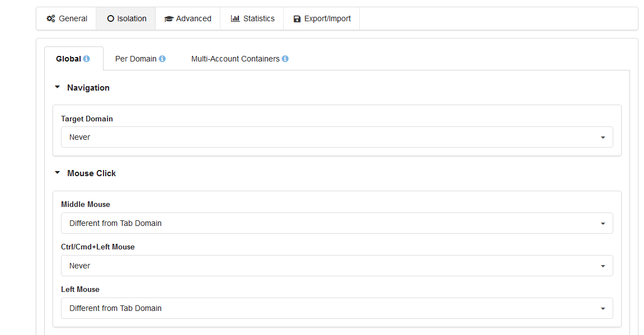This screenshot has height=335, width=644.
Task: Open the Middle Mouse dropdown
Action: coord(337,223)
